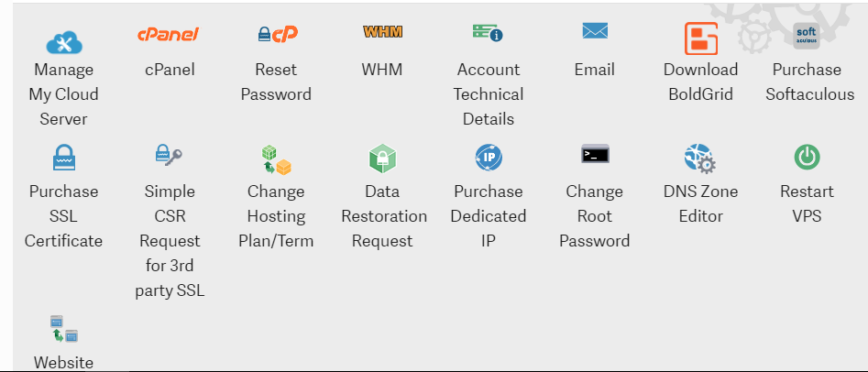Select the Purchase Softaculous icon

pos(806,37)
